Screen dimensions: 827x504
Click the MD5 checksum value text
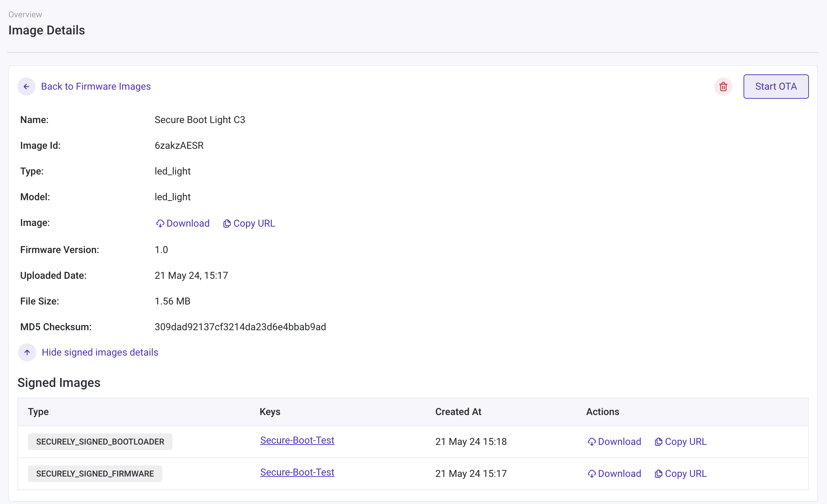pyautogui.click(x=240, y=327)
